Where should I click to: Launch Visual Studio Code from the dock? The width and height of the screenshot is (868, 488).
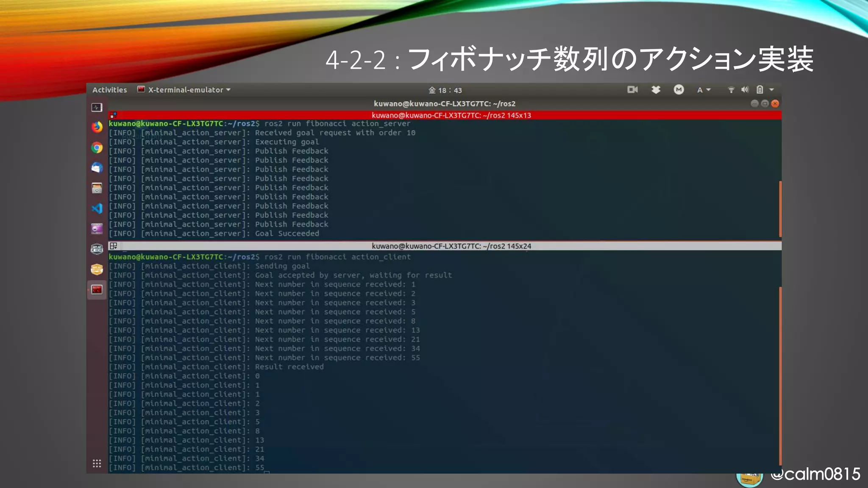97,208
